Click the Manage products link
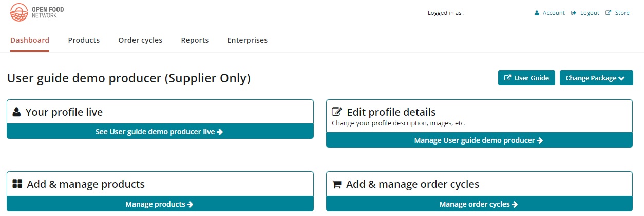 point(159,204)
